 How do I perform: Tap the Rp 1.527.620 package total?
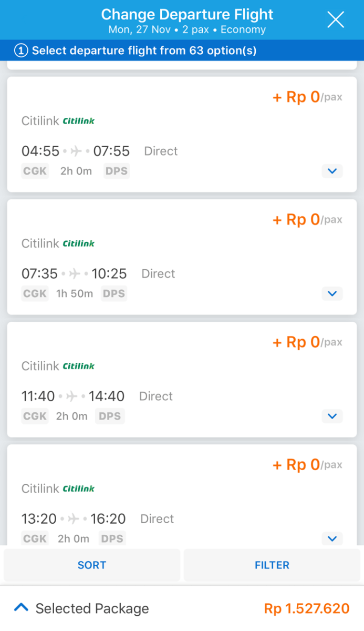(x=307, y=608)
